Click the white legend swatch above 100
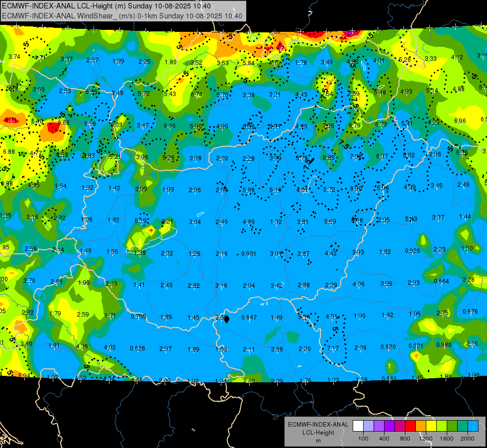487x448 pixels. click(358, 426)
